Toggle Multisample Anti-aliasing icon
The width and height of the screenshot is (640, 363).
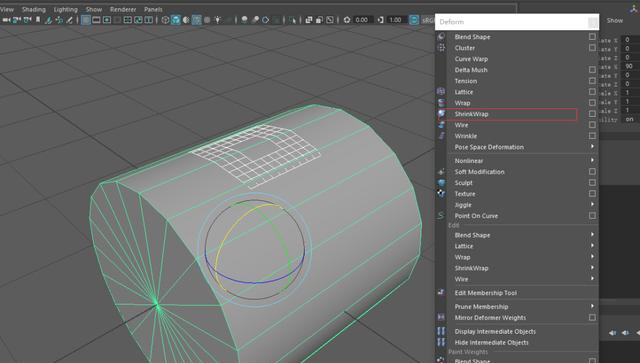click(265, 20)
